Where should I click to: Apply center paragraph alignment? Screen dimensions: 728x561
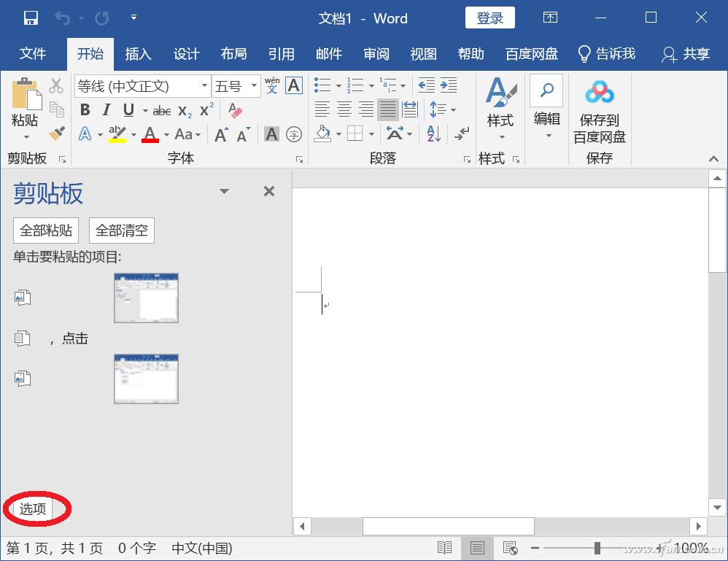point(343,109)
